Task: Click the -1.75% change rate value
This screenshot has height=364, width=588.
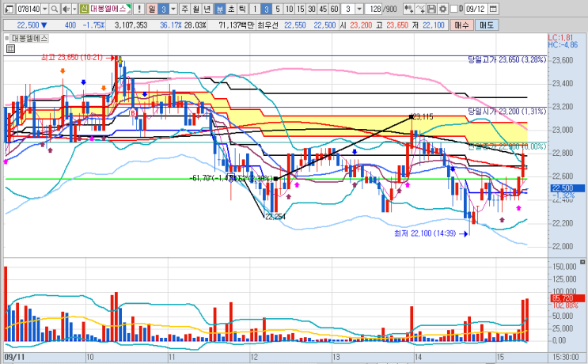Action: pyautogui.click(x=93, y=25)
